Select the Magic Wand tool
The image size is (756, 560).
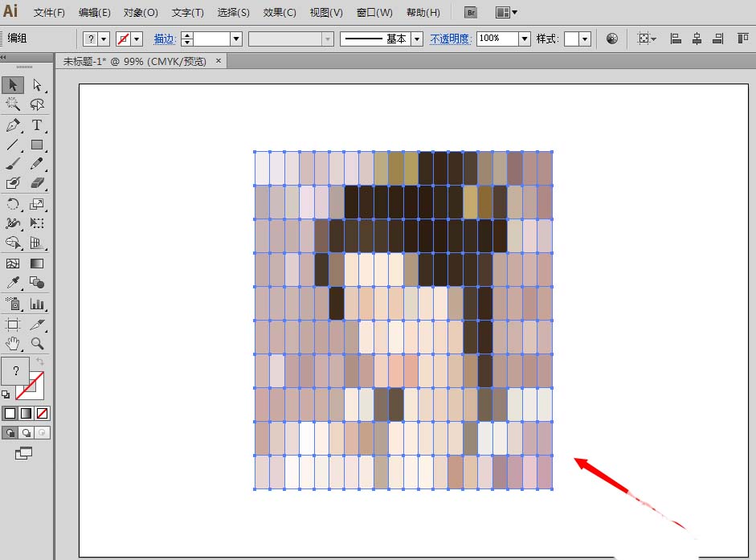(x=13, y=104)
